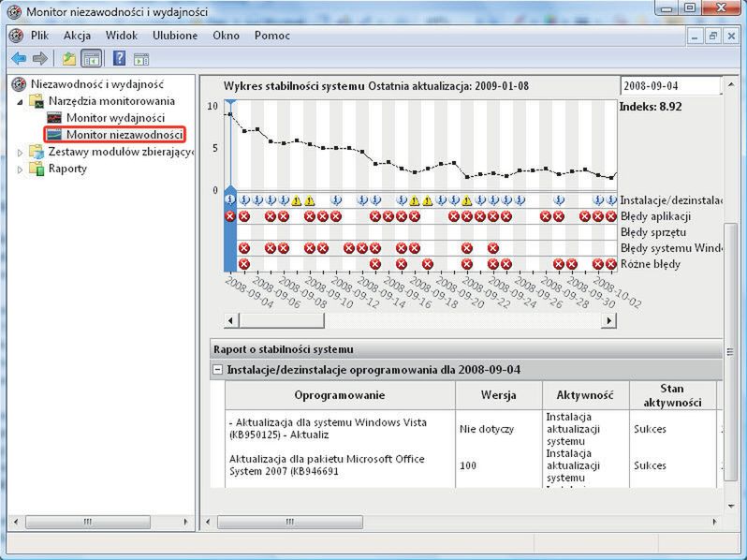Click the left tree pane horizontal scrollbar thumb
The width and height of the screenshot is (747, 560).
coord(88,522)
